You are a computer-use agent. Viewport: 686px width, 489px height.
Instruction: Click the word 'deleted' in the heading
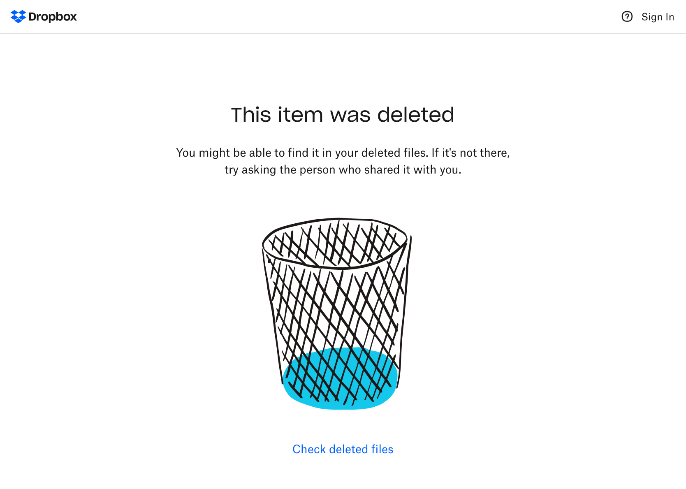(416, 115)
